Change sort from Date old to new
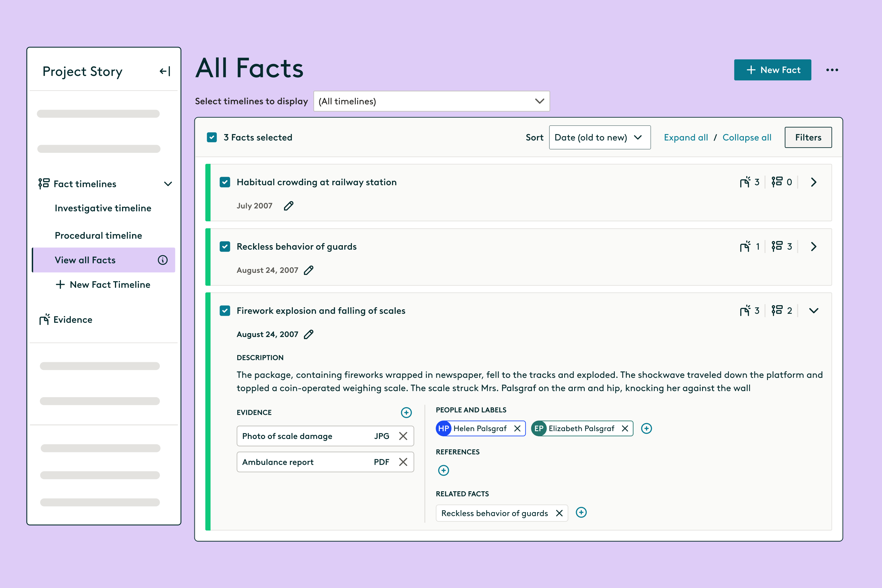The width and height of the screenshot is (882, 588). coord(600,137)
